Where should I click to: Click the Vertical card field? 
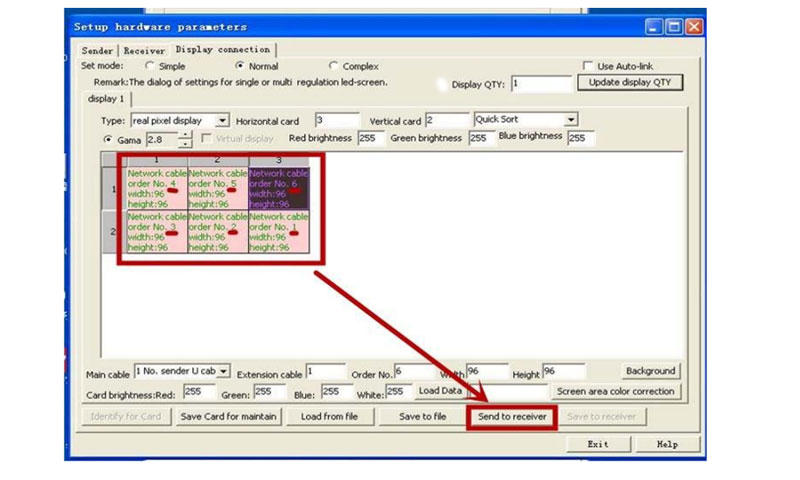pyautogui.click(x=446, y=120)
